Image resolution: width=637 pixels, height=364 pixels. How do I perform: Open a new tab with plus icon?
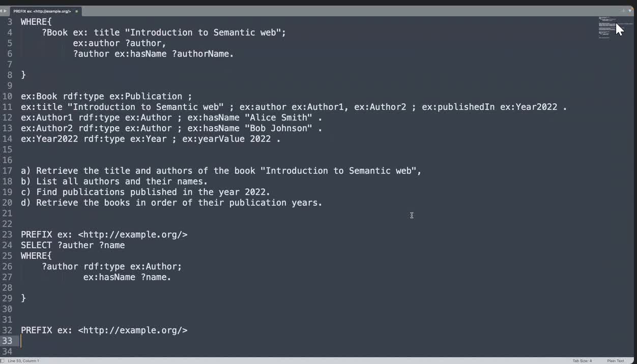623,11
